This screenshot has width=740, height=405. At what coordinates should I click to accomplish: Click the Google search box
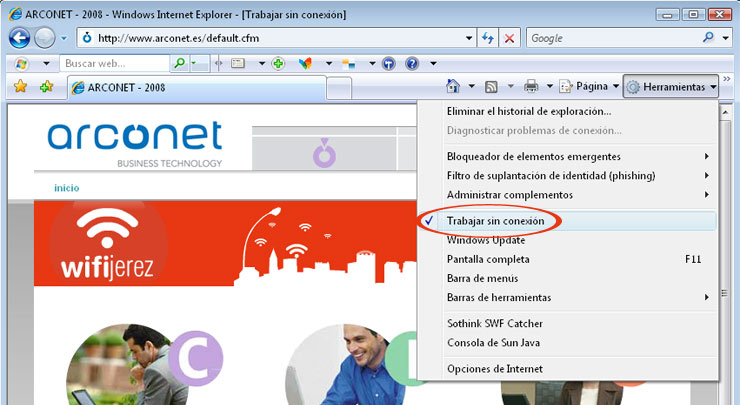(614, 38)
